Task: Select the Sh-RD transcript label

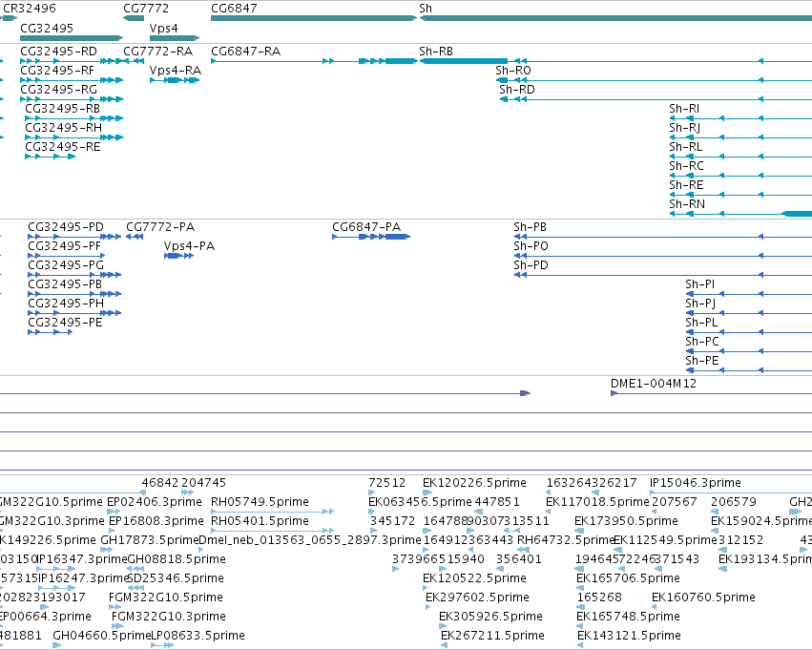Action: tap(517, 89)
